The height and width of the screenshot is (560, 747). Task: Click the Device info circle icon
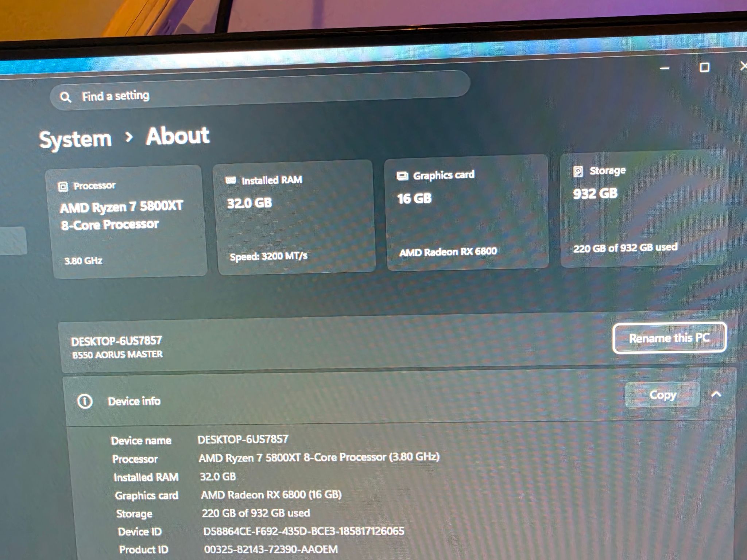[x=85, y=401]
